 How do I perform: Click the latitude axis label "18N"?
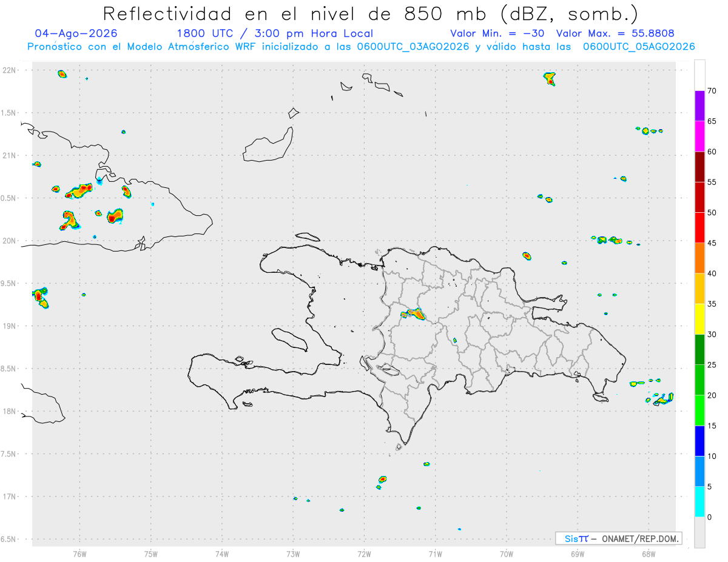point(9,412)
